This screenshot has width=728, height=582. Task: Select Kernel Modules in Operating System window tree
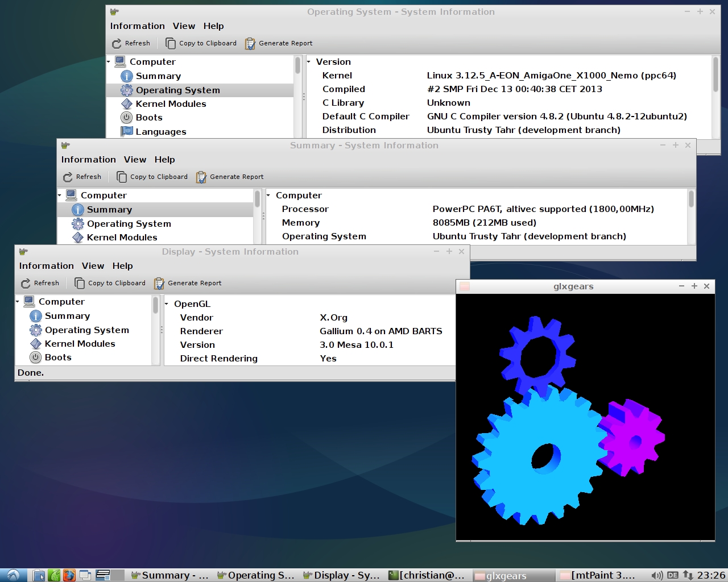click(x=171, y=104)
